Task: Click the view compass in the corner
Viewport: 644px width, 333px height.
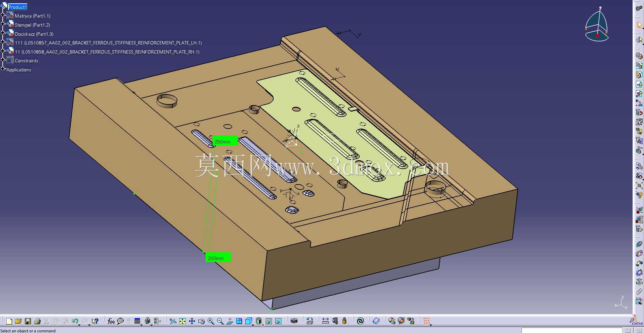Action: click(x=597, y=24)
